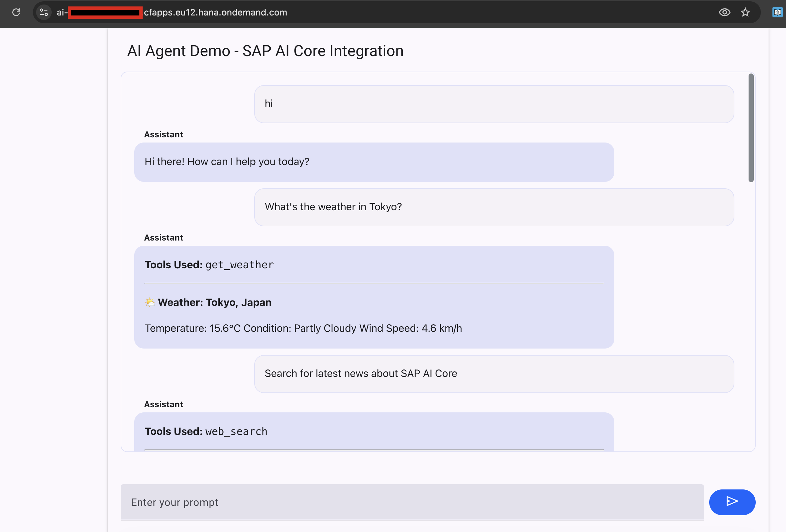Image resolution: width=786 pixels, height=532 pixels.
Task: Click the 'Assistant' label above the greeting reply
Action: [163, 134]
